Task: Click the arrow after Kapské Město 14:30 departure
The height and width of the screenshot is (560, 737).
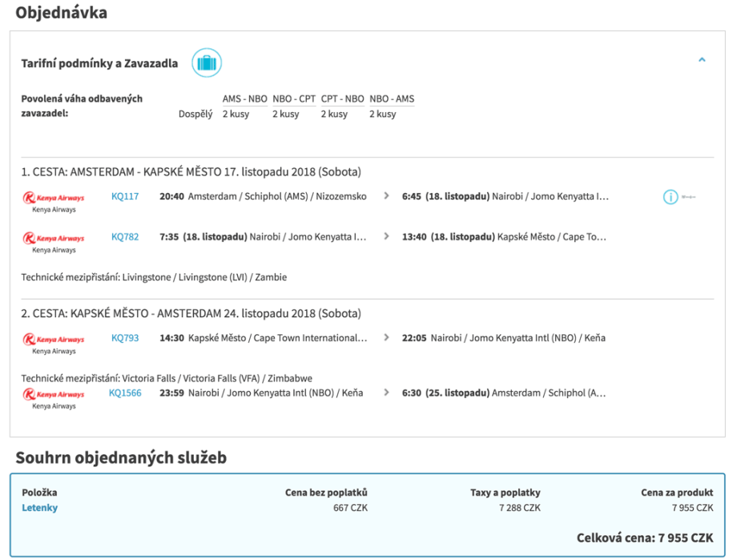Action: [386, 338]
